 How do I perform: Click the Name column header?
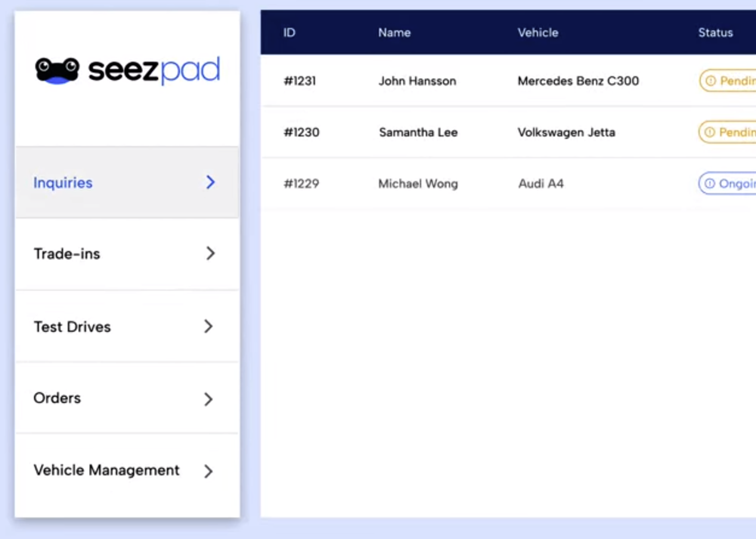[394, 33]
